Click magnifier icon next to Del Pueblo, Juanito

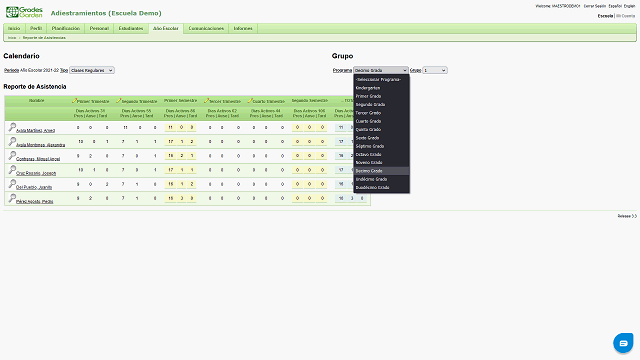12,184
